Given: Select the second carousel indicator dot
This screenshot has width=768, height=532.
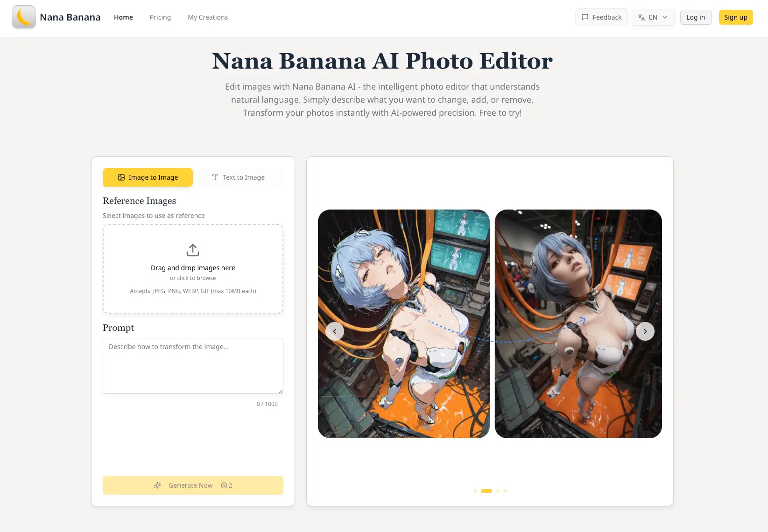Looking at the screenshot, I should click(486, 490).
